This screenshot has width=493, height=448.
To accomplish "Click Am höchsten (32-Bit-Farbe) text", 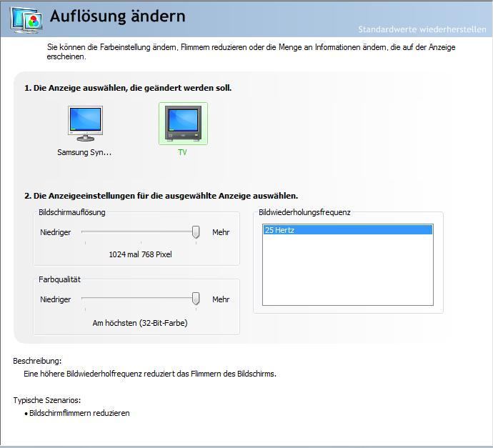I will click(x=140, y=323).
